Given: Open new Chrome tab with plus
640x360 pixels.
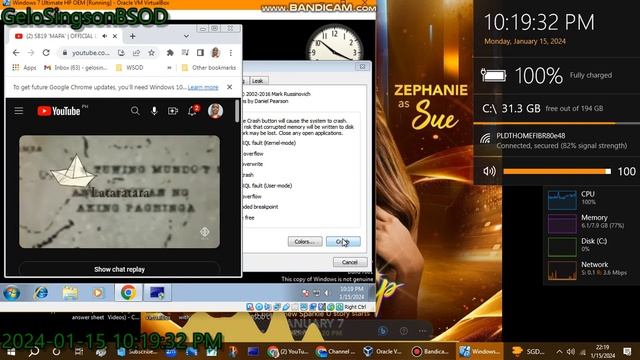Looking at the screenshot, I should click(133, 36).
